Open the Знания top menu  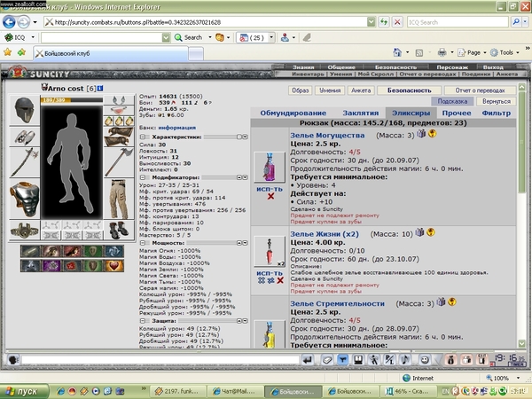pyautogui.click(x=303, y=67)
